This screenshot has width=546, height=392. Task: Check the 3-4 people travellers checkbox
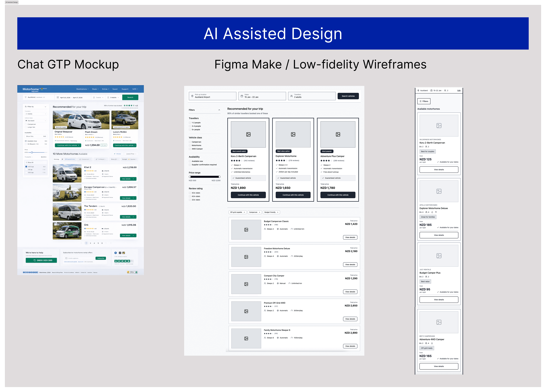190,126
